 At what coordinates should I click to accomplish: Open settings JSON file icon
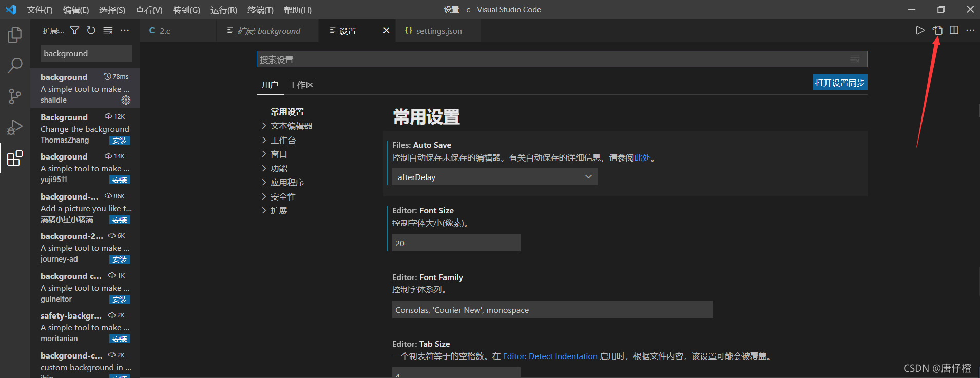click(937, 30)
